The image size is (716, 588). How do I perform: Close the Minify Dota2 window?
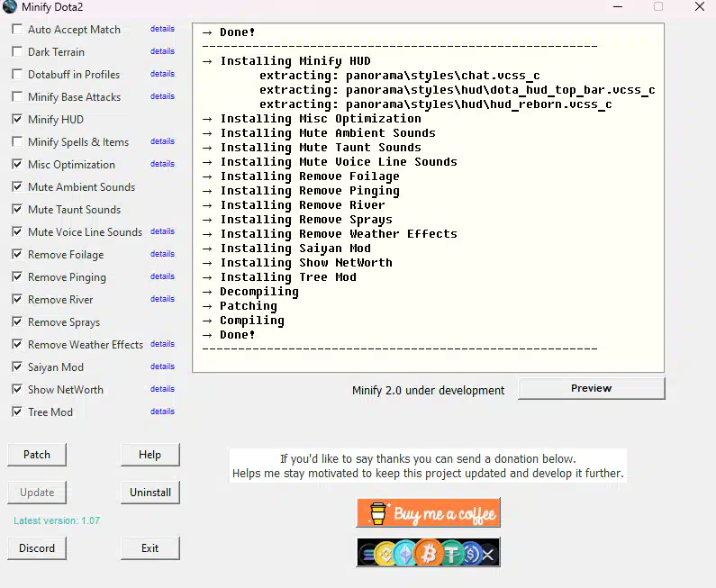(700, 7)
